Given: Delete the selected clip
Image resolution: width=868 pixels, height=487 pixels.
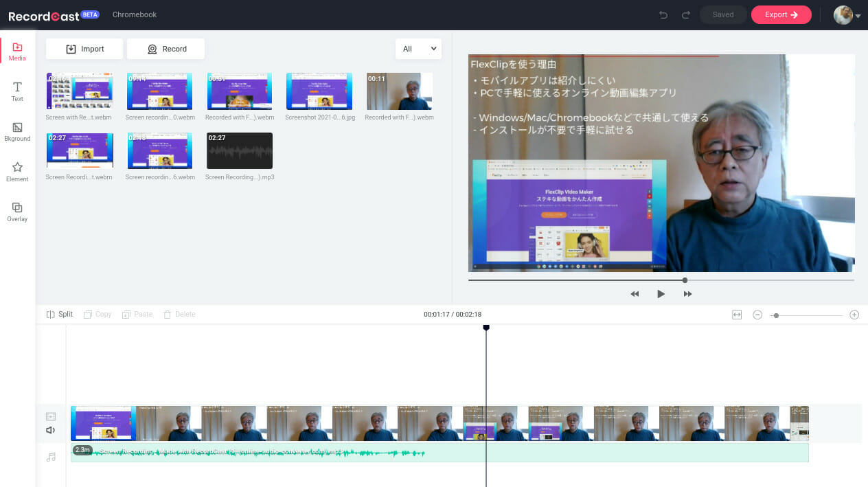Looking at the screenshot, I should pos(179,315).
